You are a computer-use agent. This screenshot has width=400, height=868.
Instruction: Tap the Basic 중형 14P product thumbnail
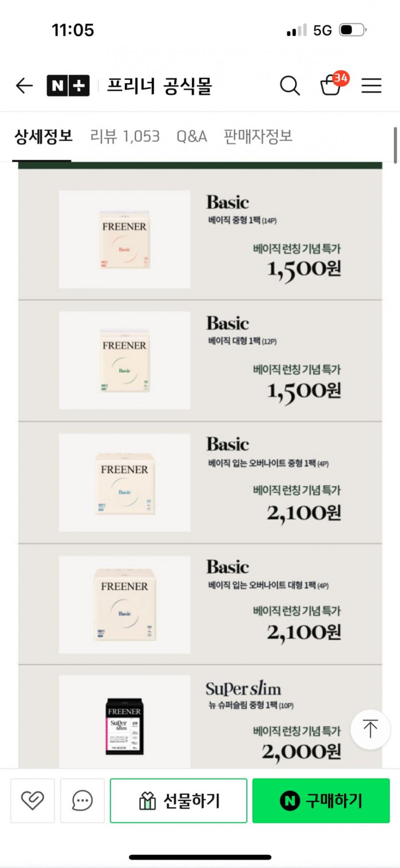pos(125,239)
